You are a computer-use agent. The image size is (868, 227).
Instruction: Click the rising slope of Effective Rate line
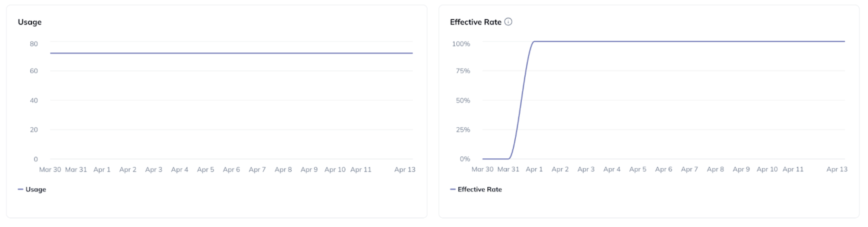click(x=521, y=100)
